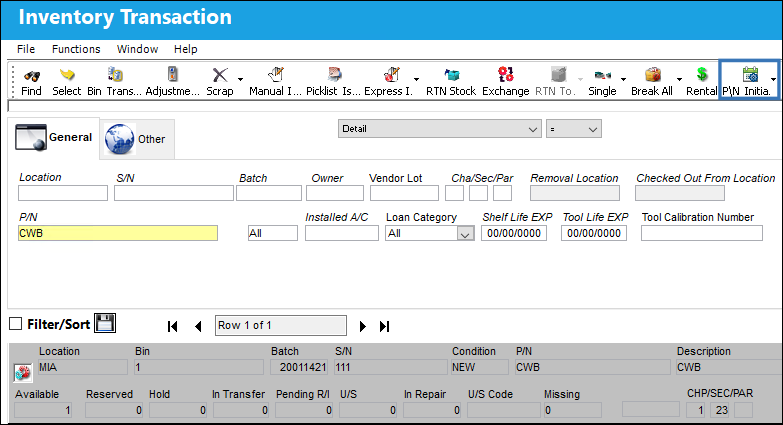The image size is (783, 425).
Task: Click the Shelf Life EXP date field
Action: pos(514,233)
